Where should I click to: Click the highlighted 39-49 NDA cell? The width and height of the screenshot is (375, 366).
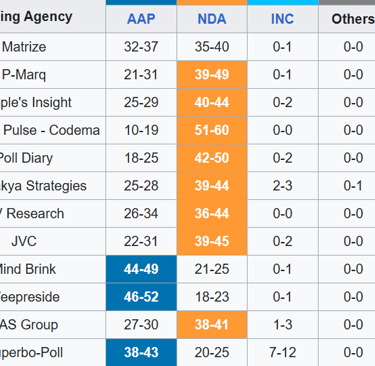[212, 75]
